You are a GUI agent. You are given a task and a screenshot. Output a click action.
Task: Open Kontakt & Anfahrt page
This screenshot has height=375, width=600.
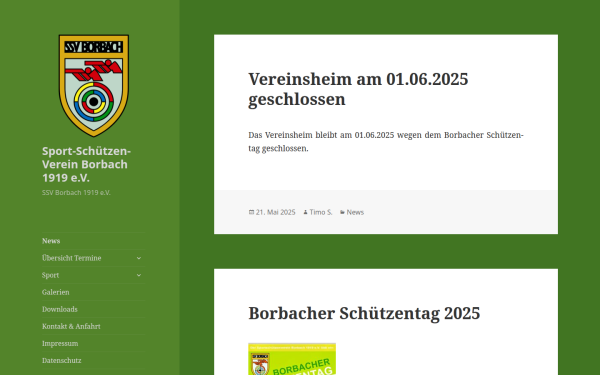click(x=71, y=326)
